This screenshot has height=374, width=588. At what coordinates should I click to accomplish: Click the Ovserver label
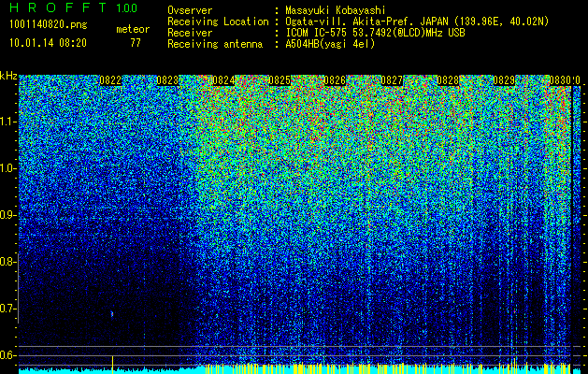click(x=190, y=10)
